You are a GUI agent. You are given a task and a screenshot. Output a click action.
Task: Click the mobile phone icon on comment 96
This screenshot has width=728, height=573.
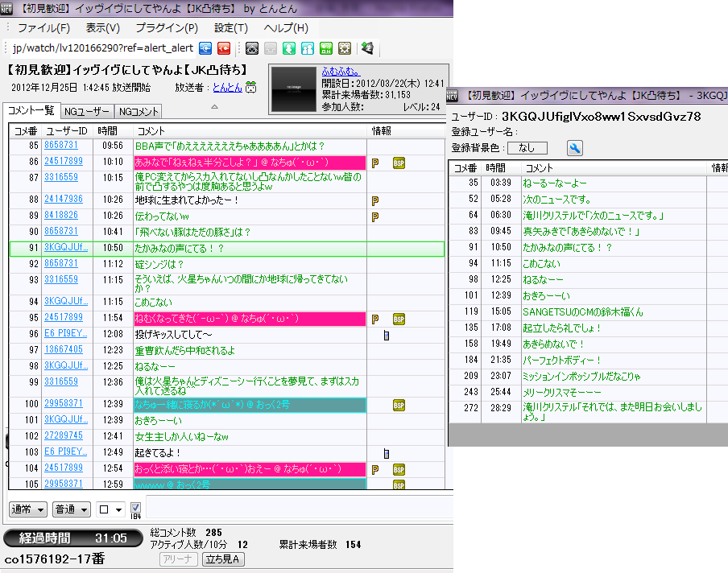[387, 335]
